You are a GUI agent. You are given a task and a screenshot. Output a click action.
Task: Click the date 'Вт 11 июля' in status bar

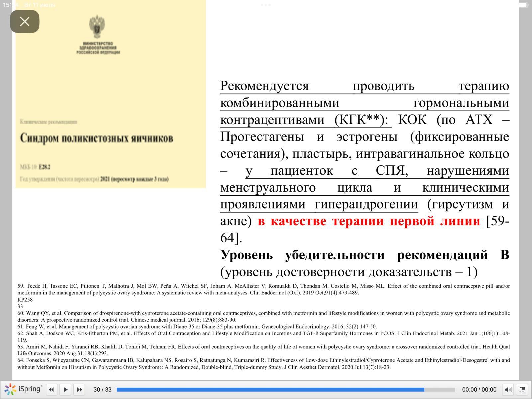pyautogui.click(x=40, y=5)
